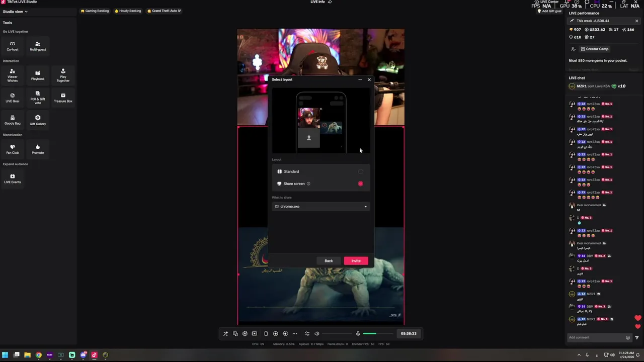The height and width of the screenshot is (362, 644).
Task: Open Poll & Gift vote
Action: 38,98
